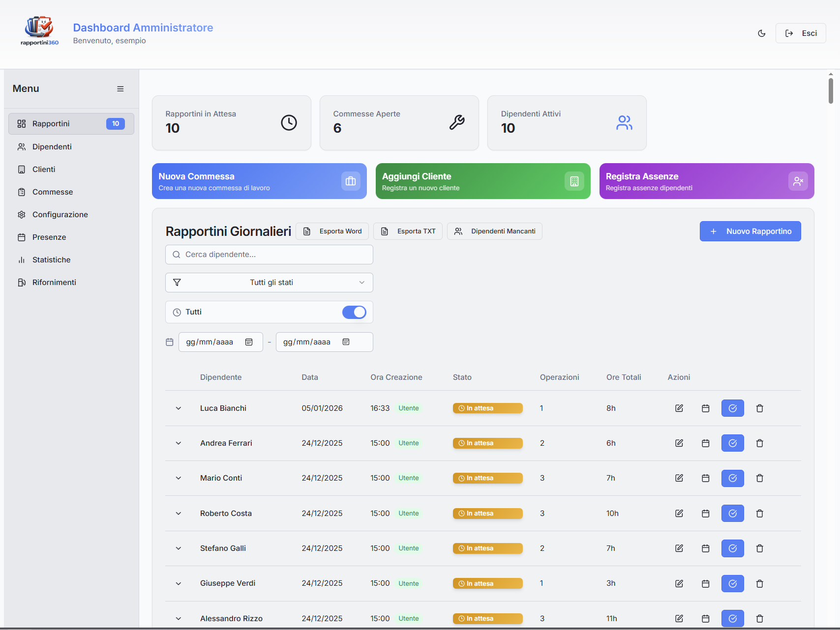Go to Clienti menu item
Screen dimensions: 840x630
click(x=71, y=170)
